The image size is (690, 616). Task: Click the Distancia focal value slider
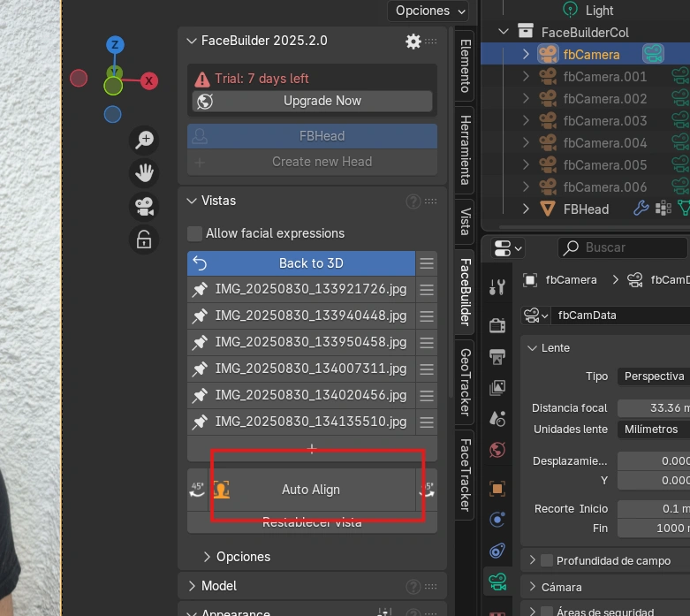pos(654,408)
